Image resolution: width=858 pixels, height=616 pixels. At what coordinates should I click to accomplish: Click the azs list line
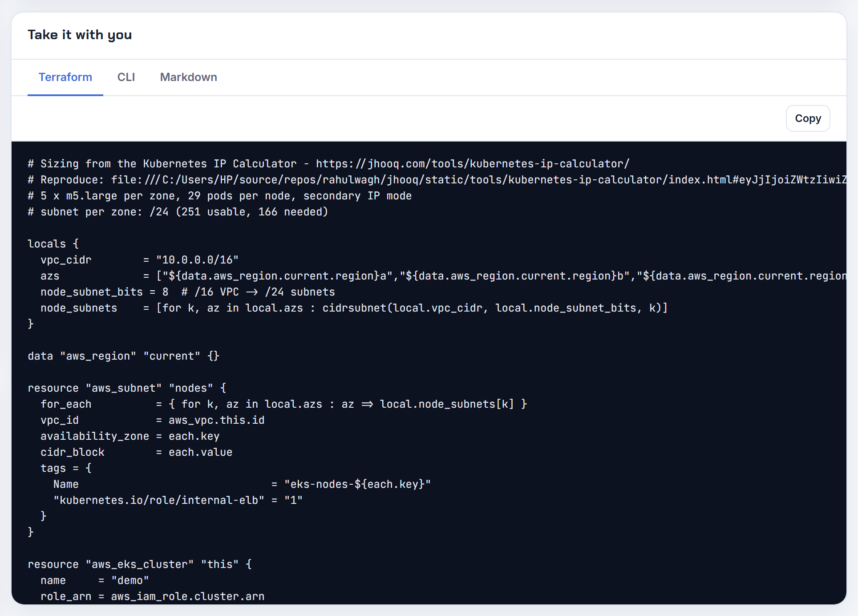(x=443, y=276)
